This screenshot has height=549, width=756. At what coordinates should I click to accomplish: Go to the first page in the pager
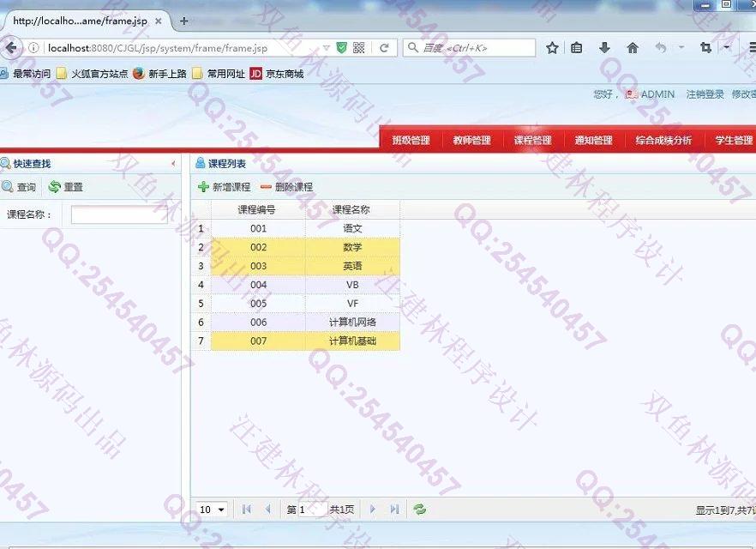pos(246,509)
